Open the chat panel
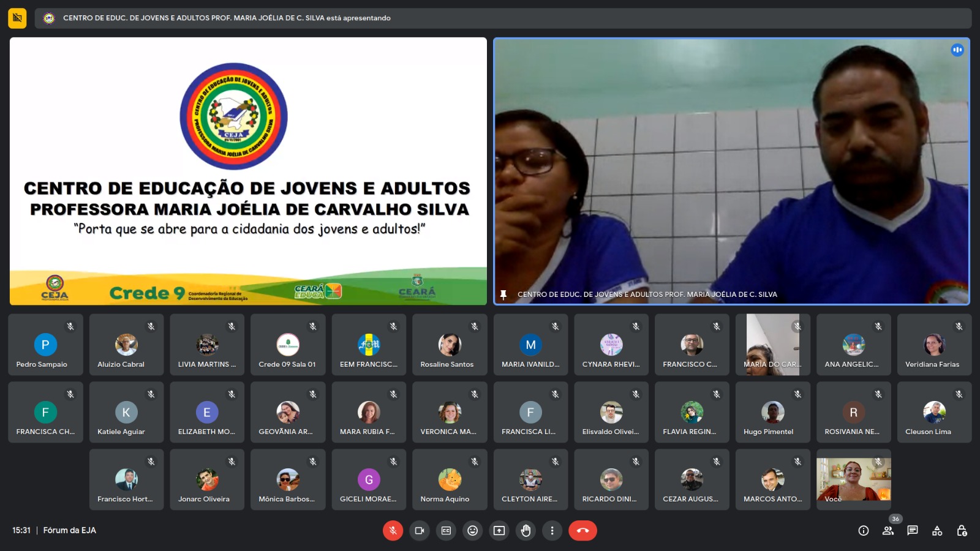980x551 pixels. [913, 531]
